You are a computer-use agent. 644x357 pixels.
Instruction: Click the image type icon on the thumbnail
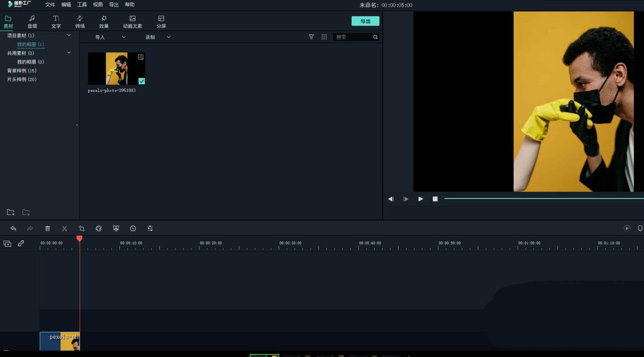coord(141,57)
